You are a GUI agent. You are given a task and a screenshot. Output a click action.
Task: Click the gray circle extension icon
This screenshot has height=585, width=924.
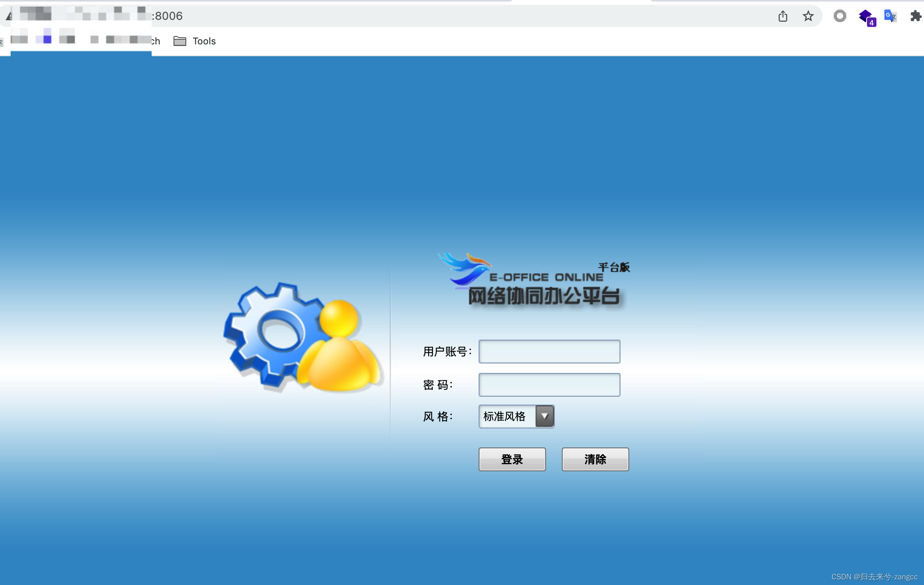tap(840, 16)
